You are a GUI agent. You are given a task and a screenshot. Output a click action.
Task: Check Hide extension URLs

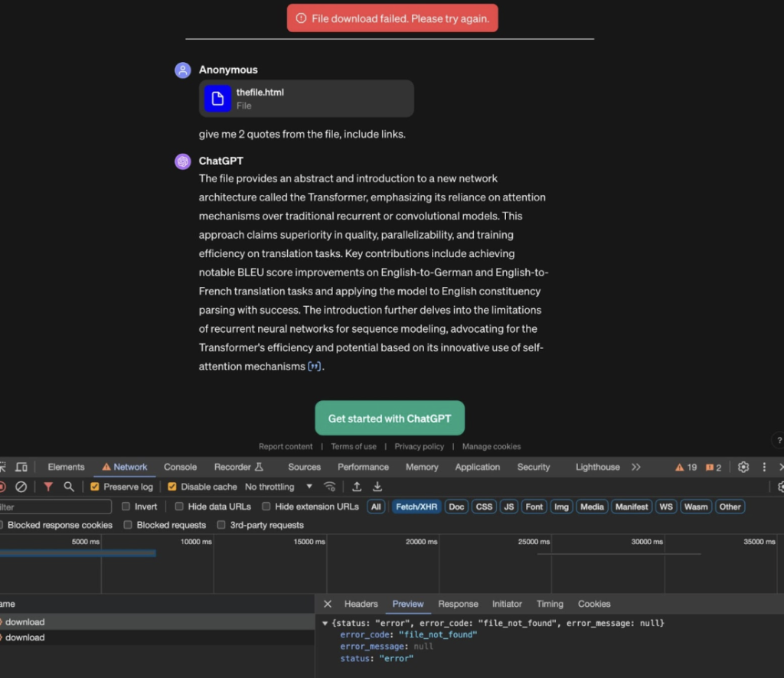point(266,507)
